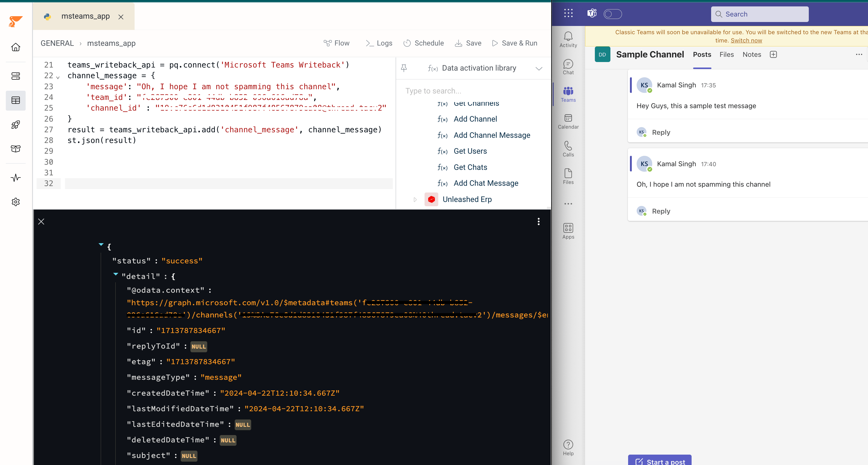
Task: Open output panel three-dot menu
Action: click(x=538, y=222)
